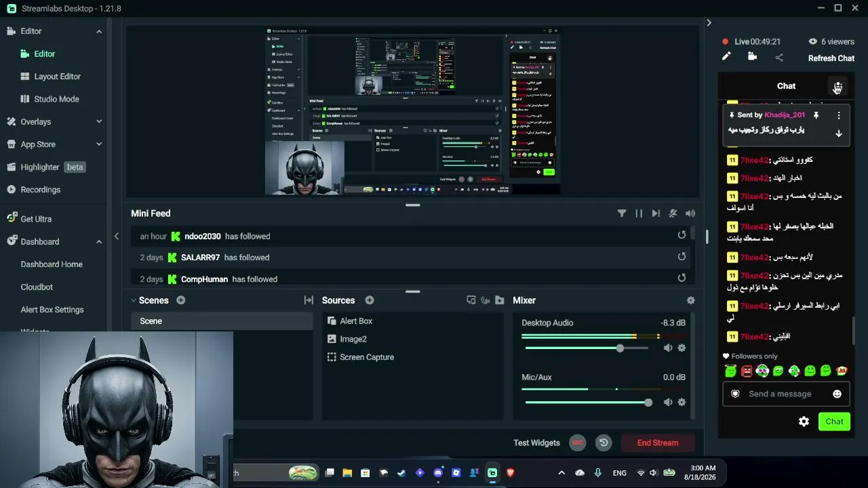Click Refresh Chat

click(x=831, y=58)
